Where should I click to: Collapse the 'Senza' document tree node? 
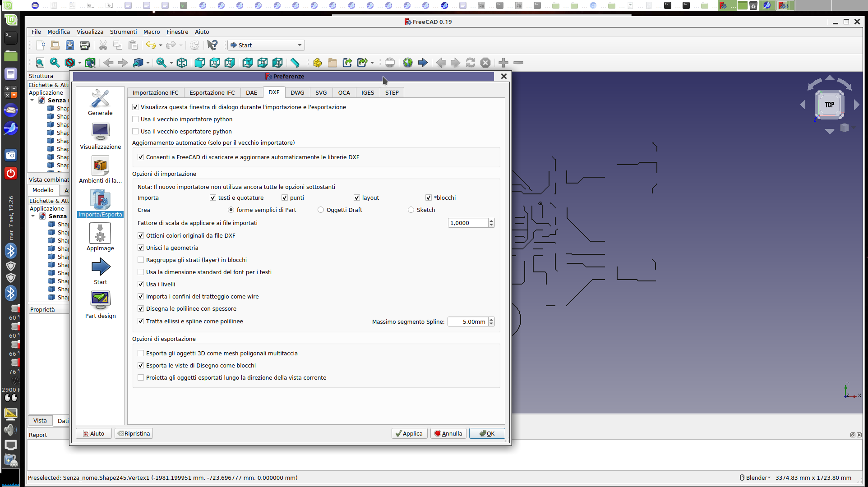32,101
